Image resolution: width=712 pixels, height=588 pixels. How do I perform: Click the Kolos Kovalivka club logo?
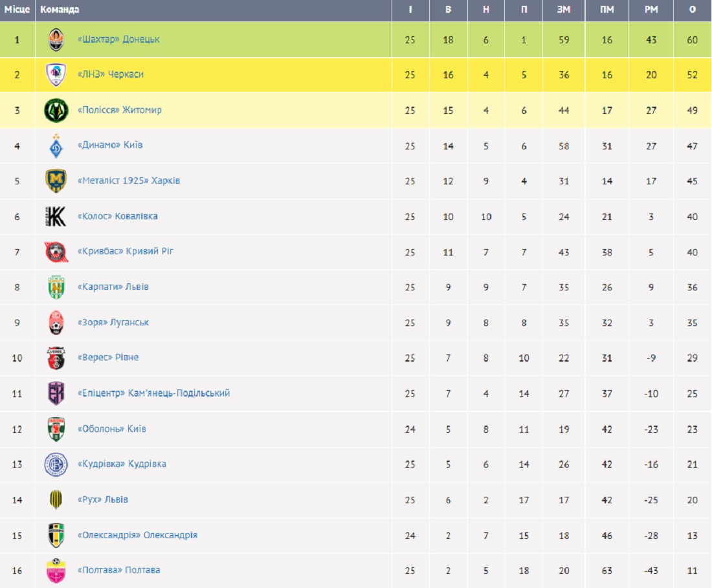click(x=56, y=217)
